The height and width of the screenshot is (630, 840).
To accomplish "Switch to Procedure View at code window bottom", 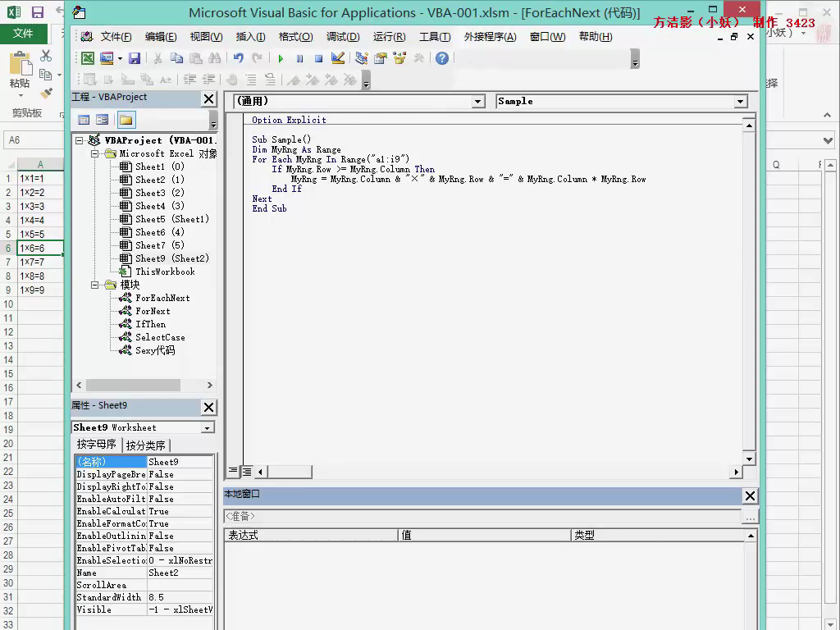I will point(232,472).
